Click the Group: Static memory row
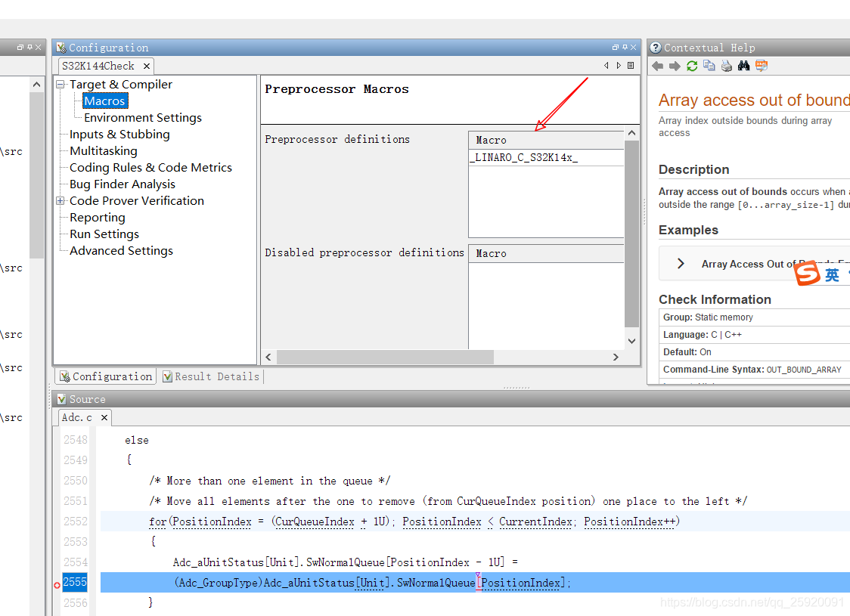 [x=755, y=317]
